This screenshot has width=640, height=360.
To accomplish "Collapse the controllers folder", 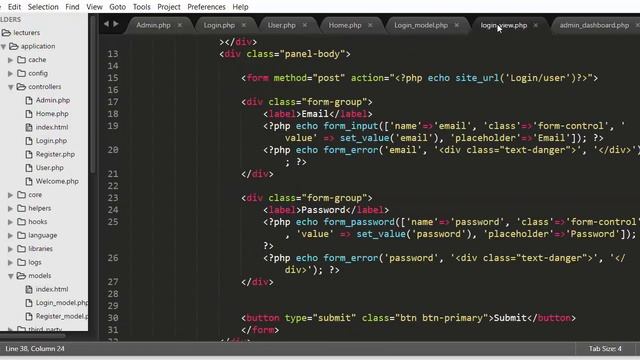I will [11, 87].
